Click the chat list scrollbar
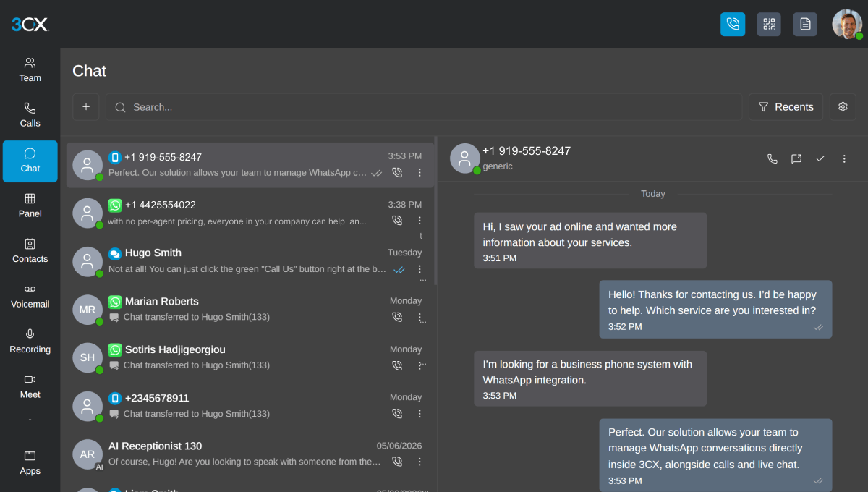868x492 pixels. click(x=435, y=211)
